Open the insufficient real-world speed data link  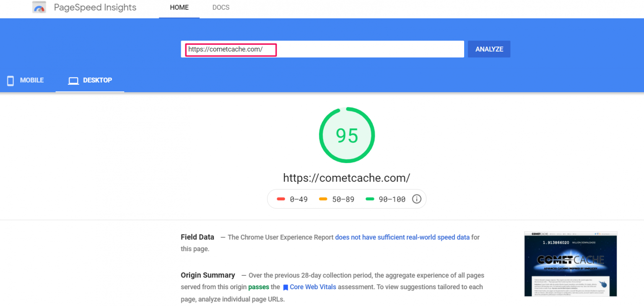(402, 237)
